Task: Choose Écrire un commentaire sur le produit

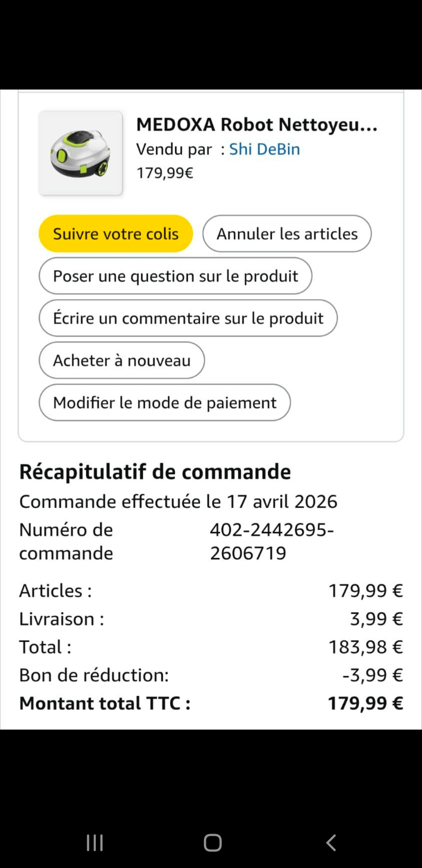Action: (x=188, y=318)
